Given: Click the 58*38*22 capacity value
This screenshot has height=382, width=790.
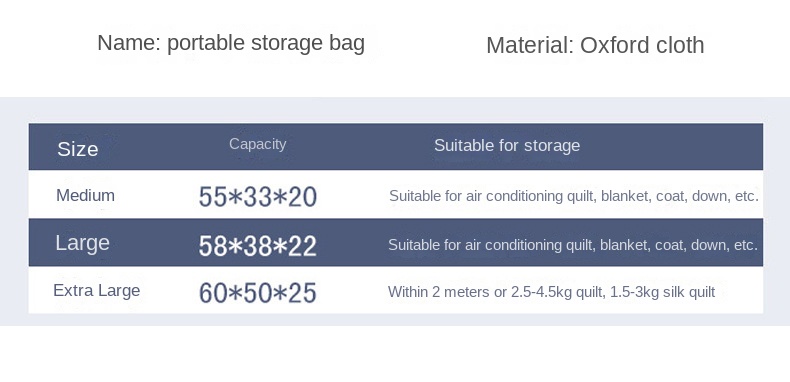Looking at the screenshot, I should [257, 246].
